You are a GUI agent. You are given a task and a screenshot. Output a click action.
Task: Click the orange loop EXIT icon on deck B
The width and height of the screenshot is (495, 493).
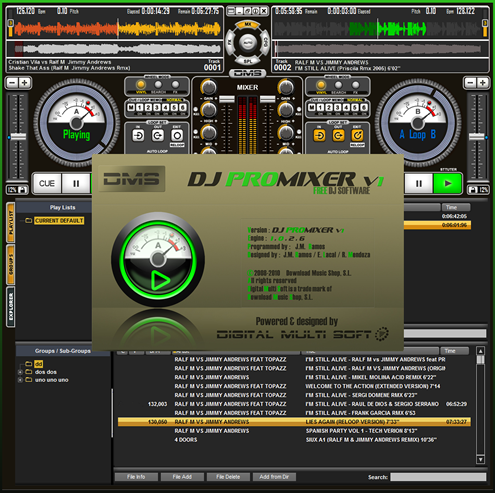click(357, 136)
